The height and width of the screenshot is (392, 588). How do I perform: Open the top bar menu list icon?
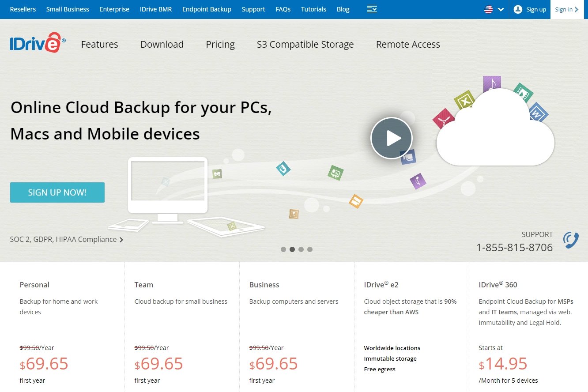(x=372, y=9)
